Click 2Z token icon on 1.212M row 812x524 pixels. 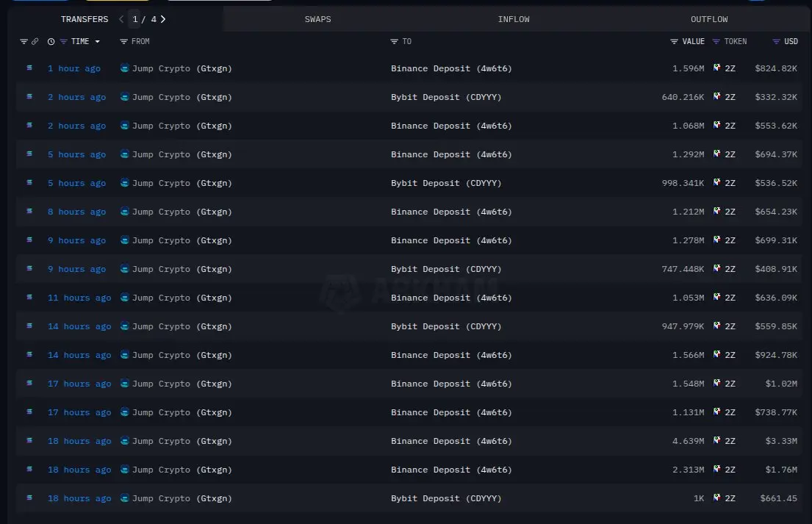click(716, 211)
